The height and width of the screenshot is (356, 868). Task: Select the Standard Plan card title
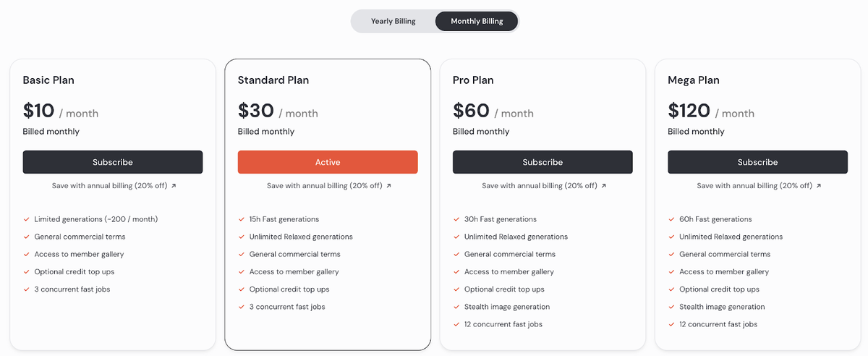click(273, 80)
